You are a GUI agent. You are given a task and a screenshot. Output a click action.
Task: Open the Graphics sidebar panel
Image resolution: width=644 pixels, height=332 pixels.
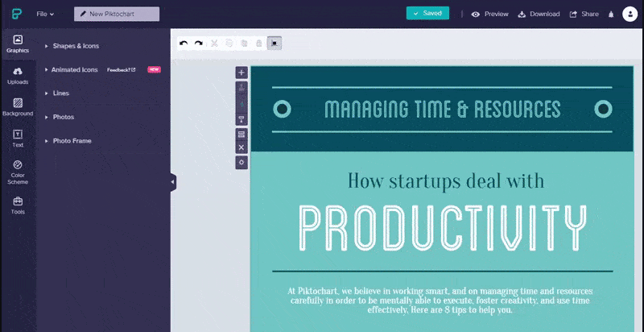tap(18, 44)
